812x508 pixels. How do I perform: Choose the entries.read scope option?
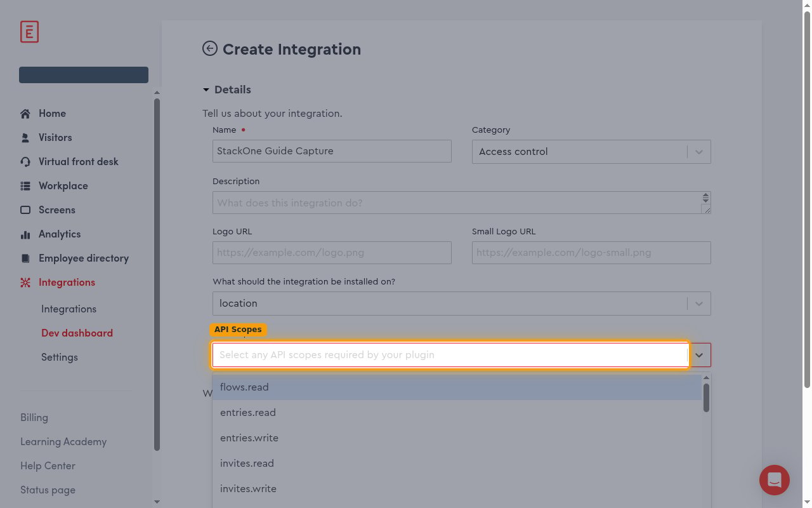tap(457, 413)
